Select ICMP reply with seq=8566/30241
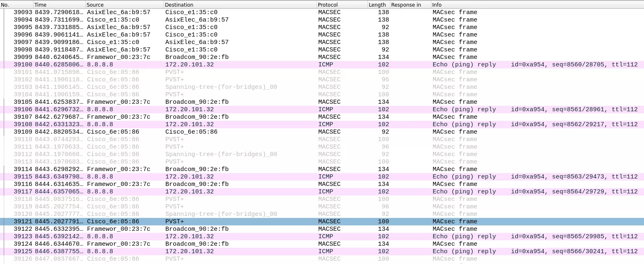 click(x=322, y=252)
